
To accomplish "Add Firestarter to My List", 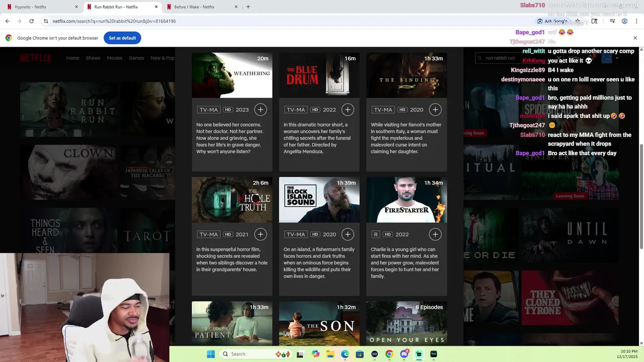I will [435, 234].
